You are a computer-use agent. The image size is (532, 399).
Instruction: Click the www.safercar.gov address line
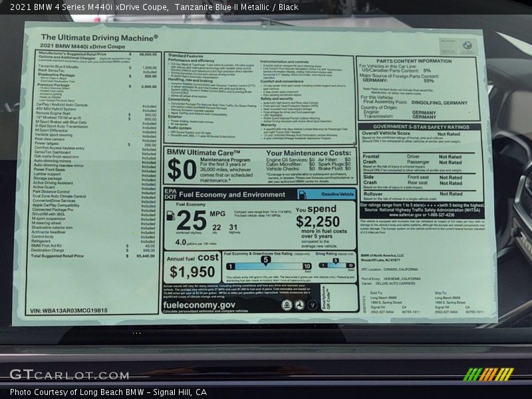(422, 215)
